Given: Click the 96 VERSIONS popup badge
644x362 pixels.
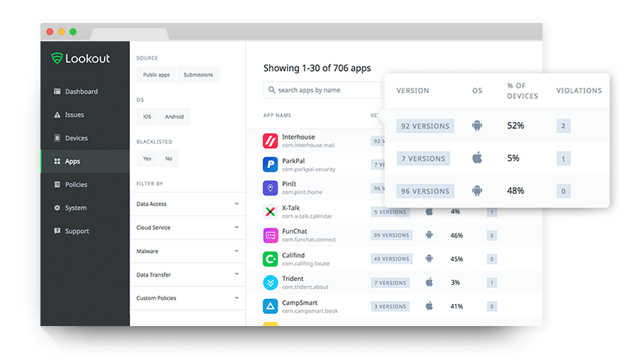Looking at the screenshot, I should pos(425,191).
